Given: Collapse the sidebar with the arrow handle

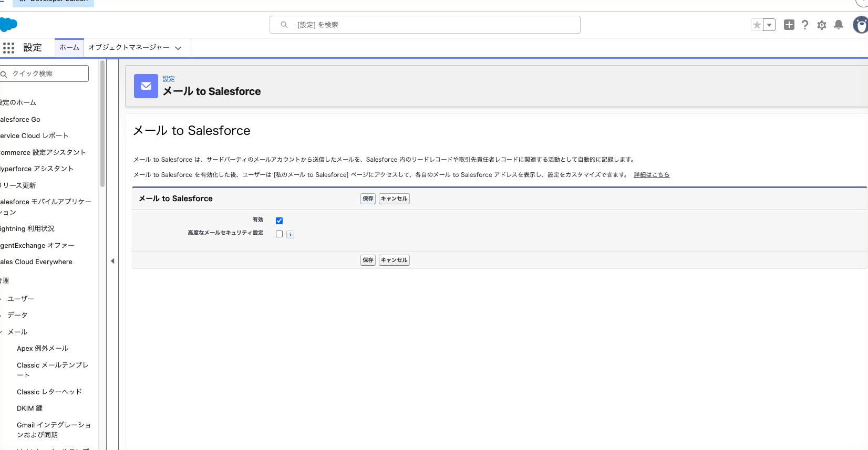Looking at the screenshot, I should 112,261.
